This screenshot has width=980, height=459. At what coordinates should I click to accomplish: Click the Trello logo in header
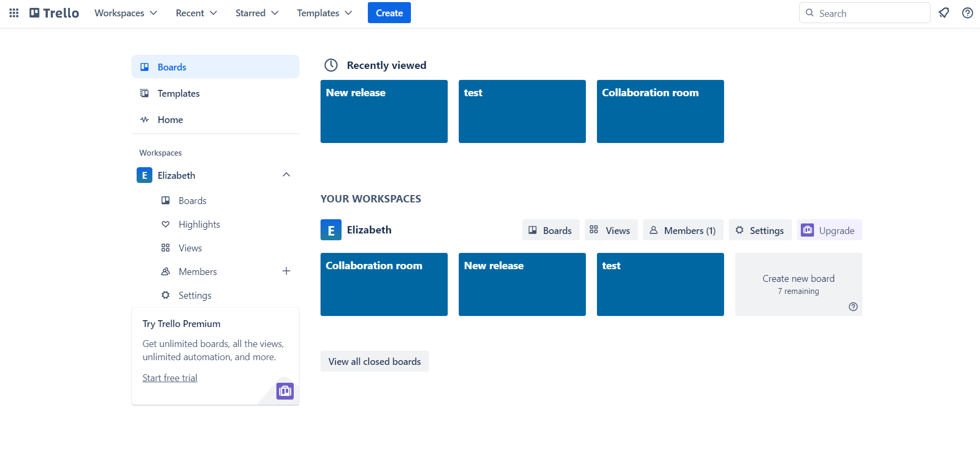tap(54, 13)
